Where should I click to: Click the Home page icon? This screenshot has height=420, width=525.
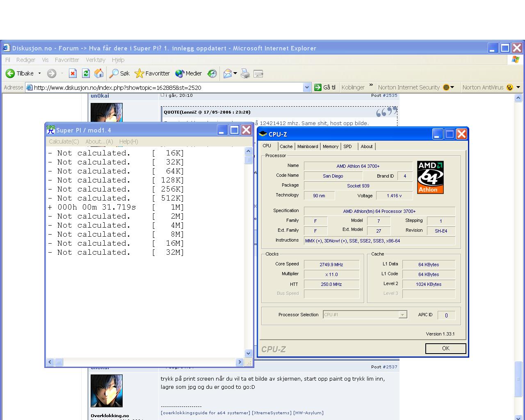99,73
